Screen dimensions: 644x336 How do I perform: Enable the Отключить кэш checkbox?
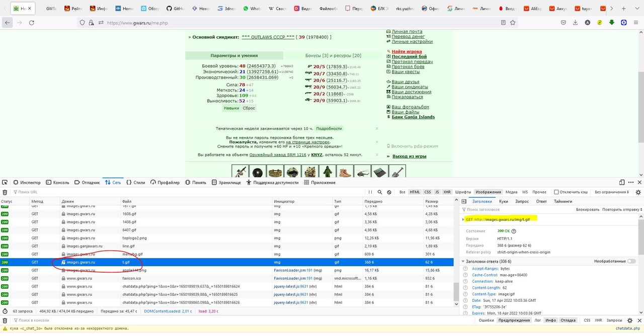[556, 192]
